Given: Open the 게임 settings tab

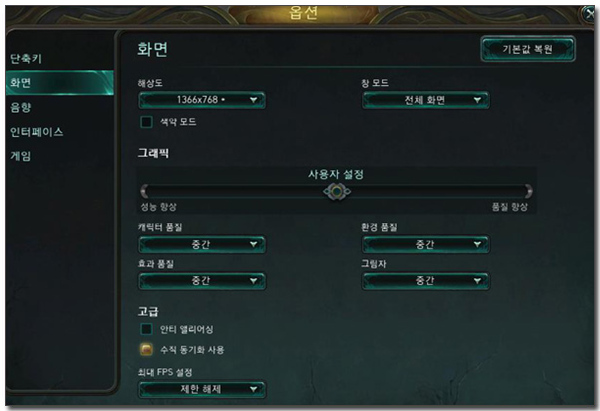Looking at the screenshot, I should click(20, 156).
